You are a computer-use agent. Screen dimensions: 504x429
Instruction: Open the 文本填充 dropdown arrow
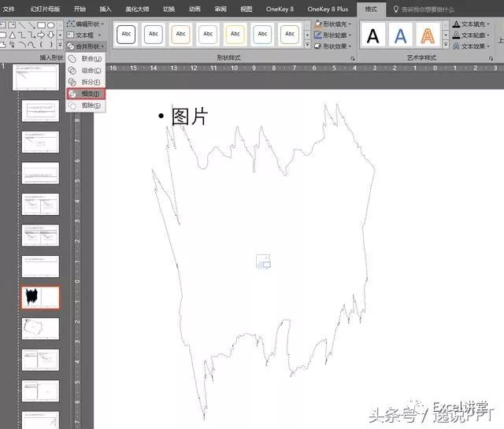[x=488, y=24]
